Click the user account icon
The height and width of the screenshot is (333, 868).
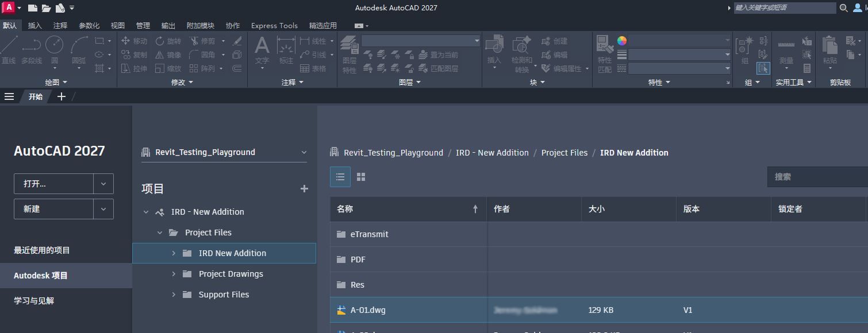[x=858, y=8]
